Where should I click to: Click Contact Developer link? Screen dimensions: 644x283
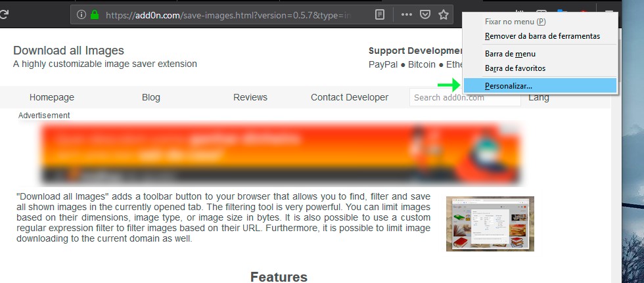350,98
